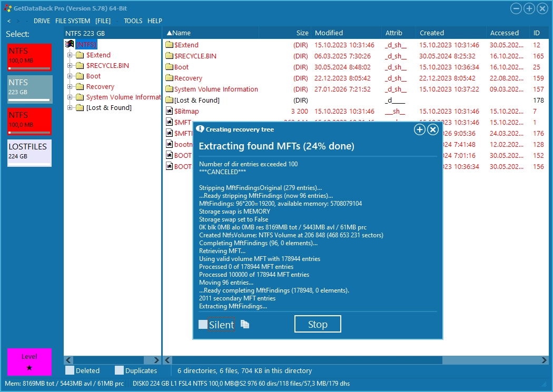
Task: Click the $RECYCLE.BIN folder icon in file list
Action: (x=169, y=56)
